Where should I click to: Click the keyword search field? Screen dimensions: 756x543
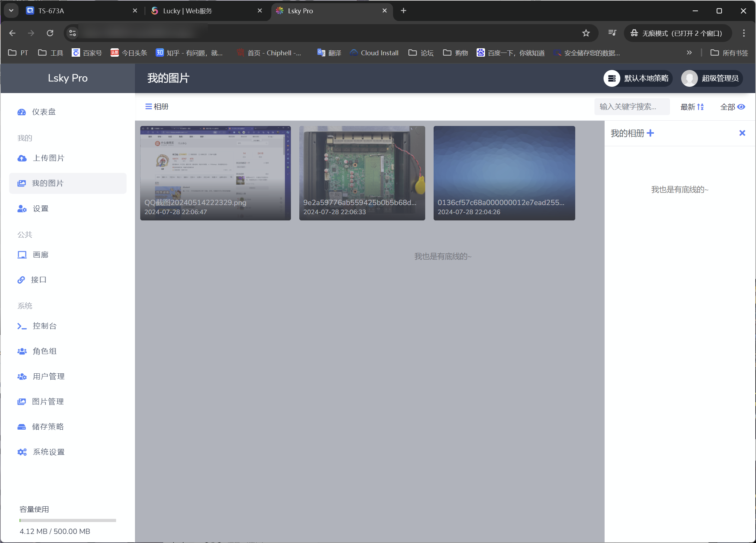pyautogui.click(x=632, y=107)
